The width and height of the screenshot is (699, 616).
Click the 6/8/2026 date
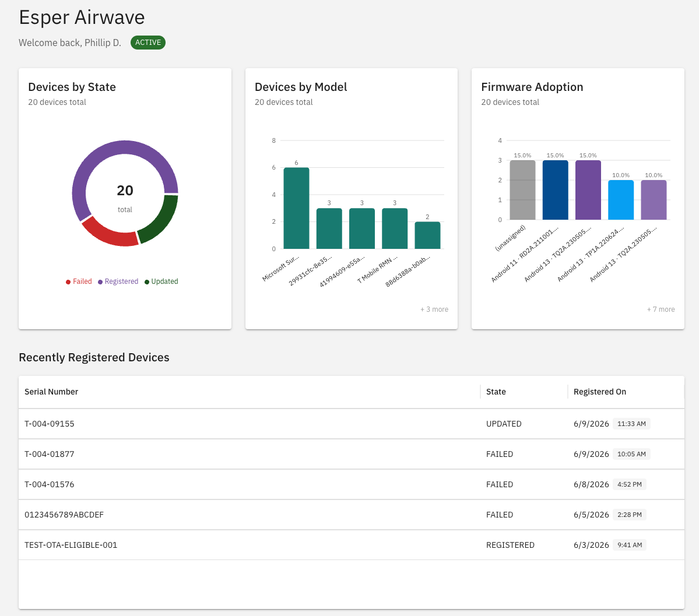click(591, 484)
